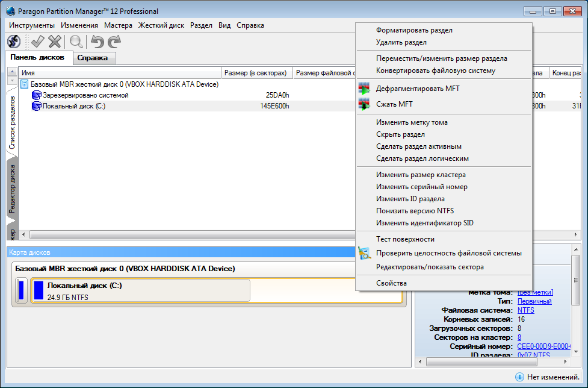The width and height of the screenshot is (588, 388).
Task: Open the Инструменты menu
Action: [32, 25]
